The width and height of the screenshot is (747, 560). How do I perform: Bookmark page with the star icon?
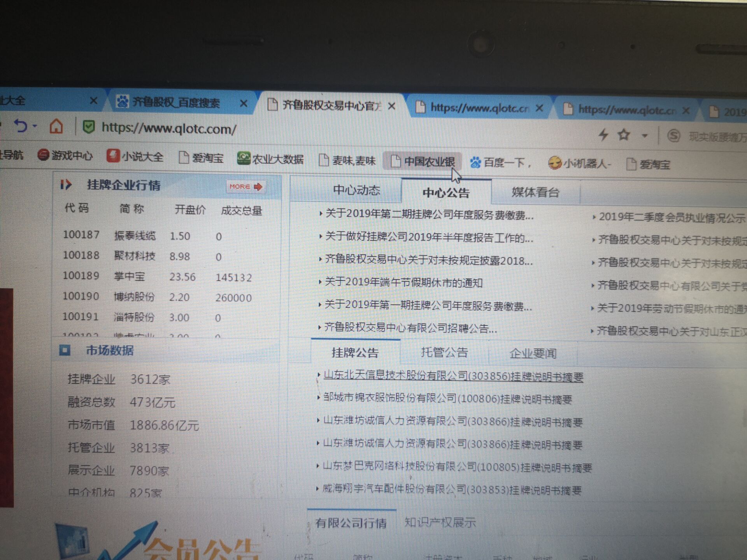tap(624, 135)
